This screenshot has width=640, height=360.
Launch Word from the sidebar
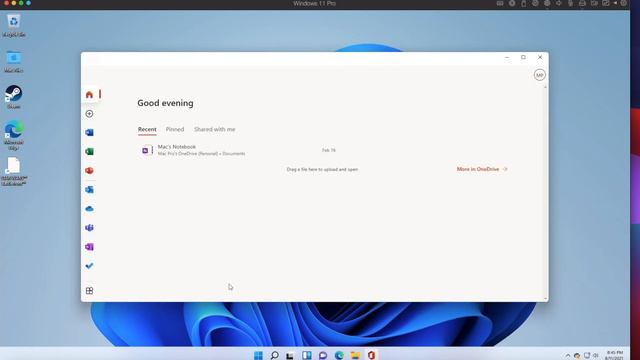[x=89, y=133]
